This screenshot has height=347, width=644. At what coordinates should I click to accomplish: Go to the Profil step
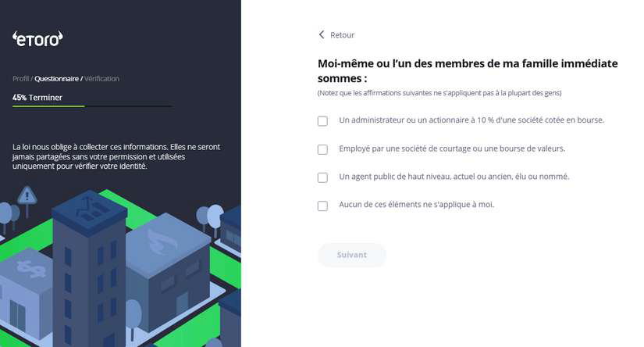pos(20,79)
